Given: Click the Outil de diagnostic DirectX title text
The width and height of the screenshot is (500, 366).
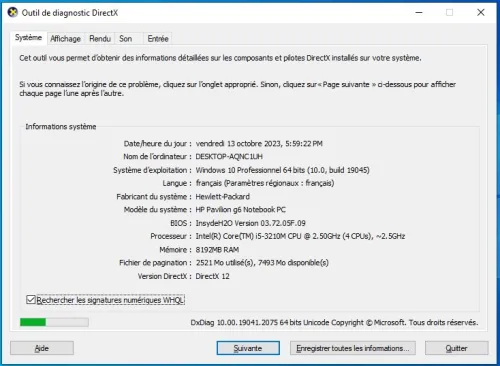Looking at the screenshot, I should 70,13.
